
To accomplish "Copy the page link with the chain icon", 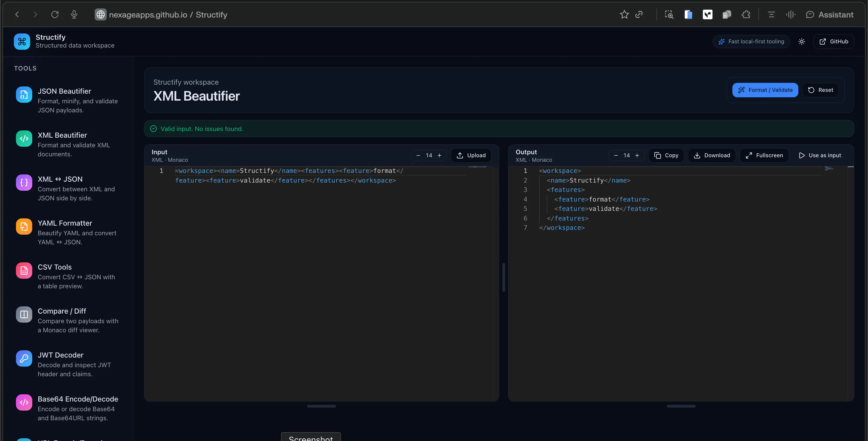I will click(639, 14).
